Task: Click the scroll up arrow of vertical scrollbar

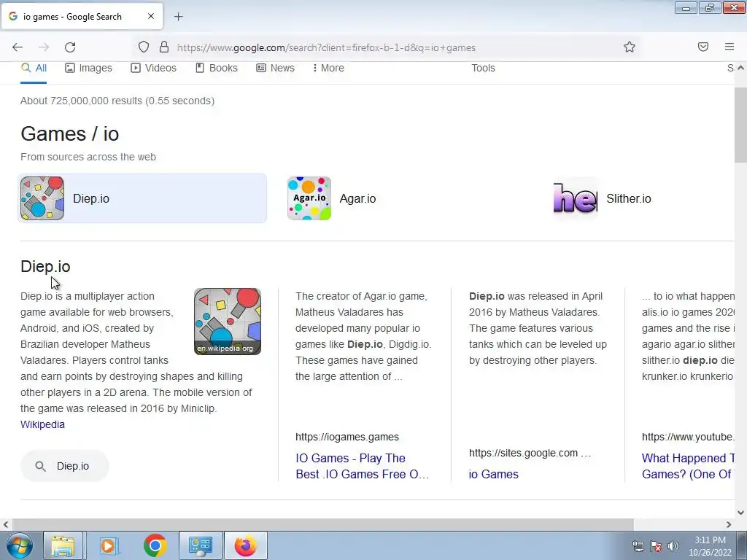Action: (740, 68)
